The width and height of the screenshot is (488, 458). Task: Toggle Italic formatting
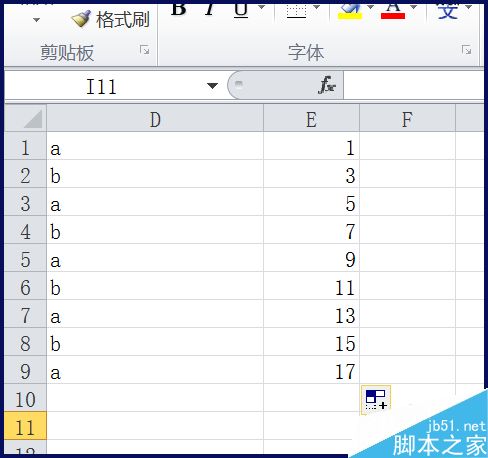(209, 9)
